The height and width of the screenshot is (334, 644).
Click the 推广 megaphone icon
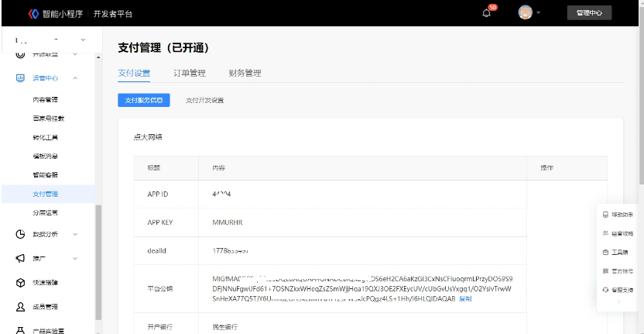[x=21, y=258]
